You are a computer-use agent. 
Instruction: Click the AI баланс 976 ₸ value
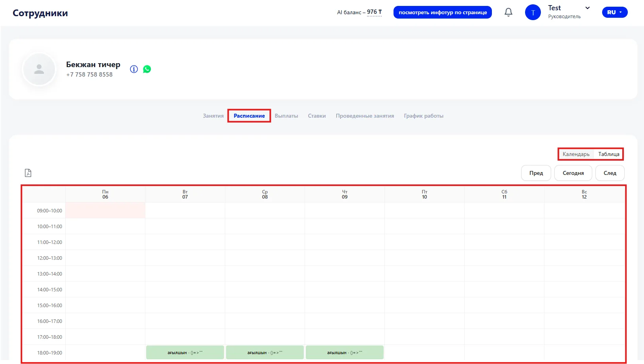[374, 12]
